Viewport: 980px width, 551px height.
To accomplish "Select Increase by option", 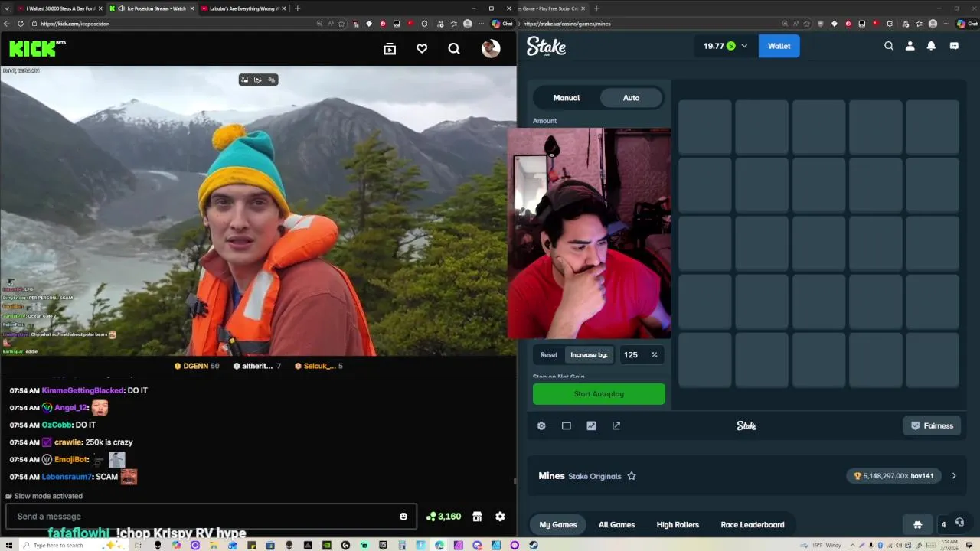I will (x=589, y=355).
